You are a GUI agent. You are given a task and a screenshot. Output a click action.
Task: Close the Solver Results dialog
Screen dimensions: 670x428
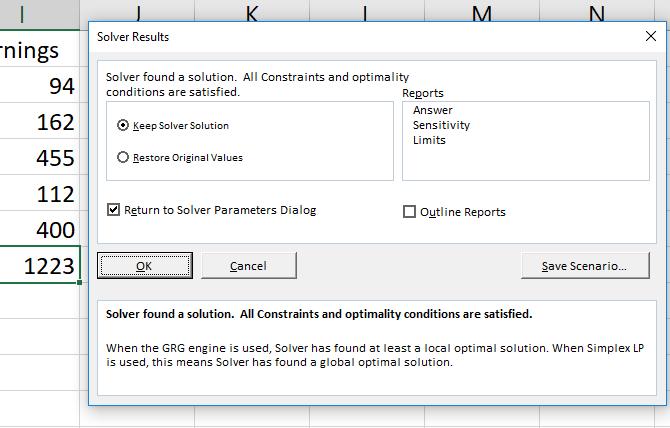[651, 37]
